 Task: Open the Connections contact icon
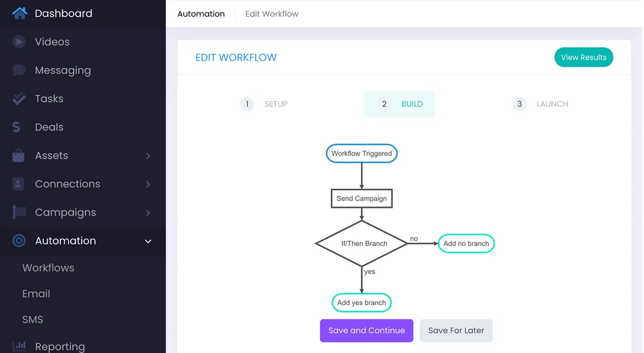point(19,184)
